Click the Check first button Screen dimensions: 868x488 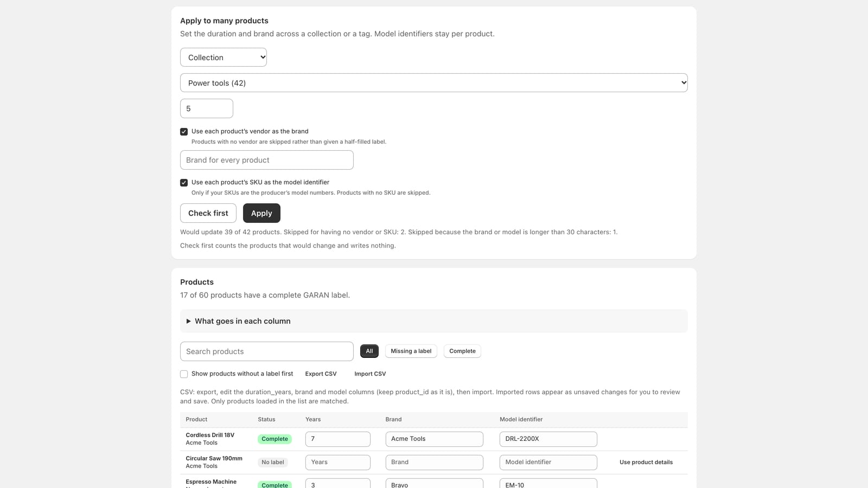pos(208,213)
